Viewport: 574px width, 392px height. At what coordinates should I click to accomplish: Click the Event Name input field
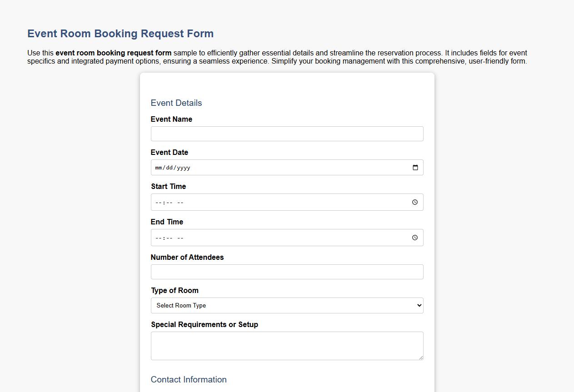click(x=287, y=134)
